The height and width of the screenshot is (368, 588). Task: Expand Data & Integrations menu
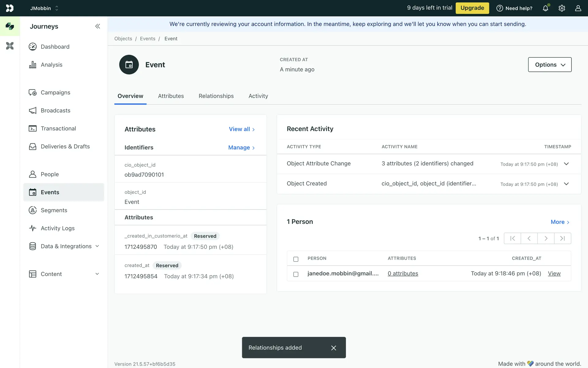[x=97, y=246]
